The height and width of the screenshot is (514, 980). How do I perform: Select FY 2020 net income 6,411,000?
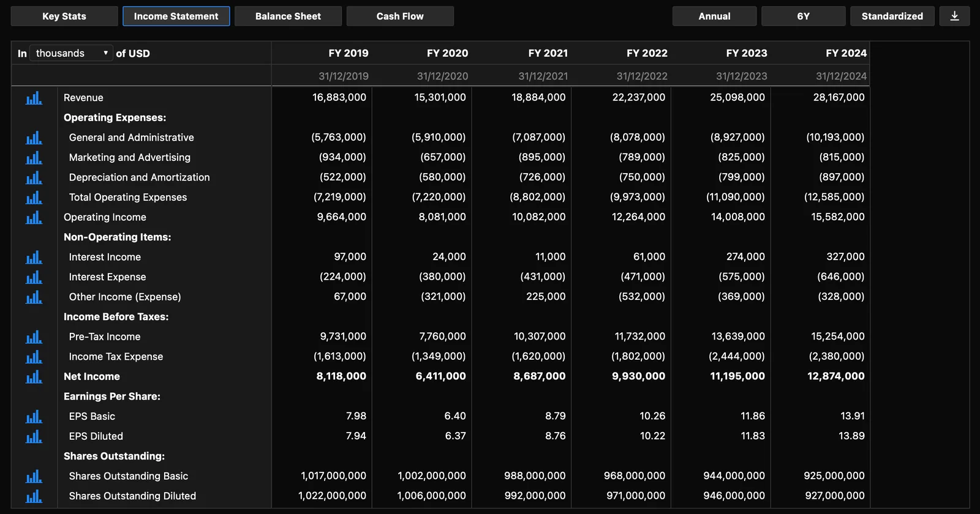441,376
